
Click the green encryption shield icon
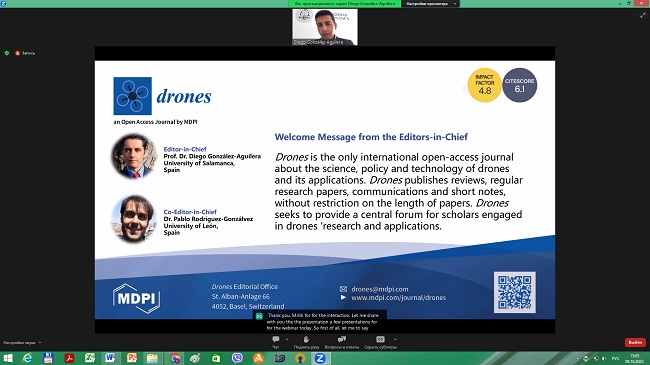coord(7,53)
